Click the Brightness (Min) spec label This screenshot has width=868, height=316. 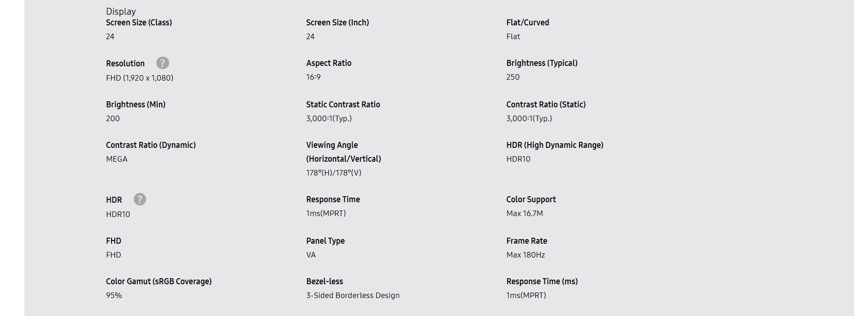coord(136,105)
